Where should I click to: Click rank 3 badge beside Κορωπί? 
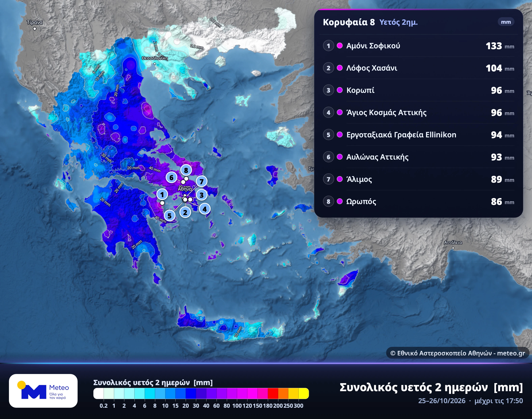click(x=328, y=90)
